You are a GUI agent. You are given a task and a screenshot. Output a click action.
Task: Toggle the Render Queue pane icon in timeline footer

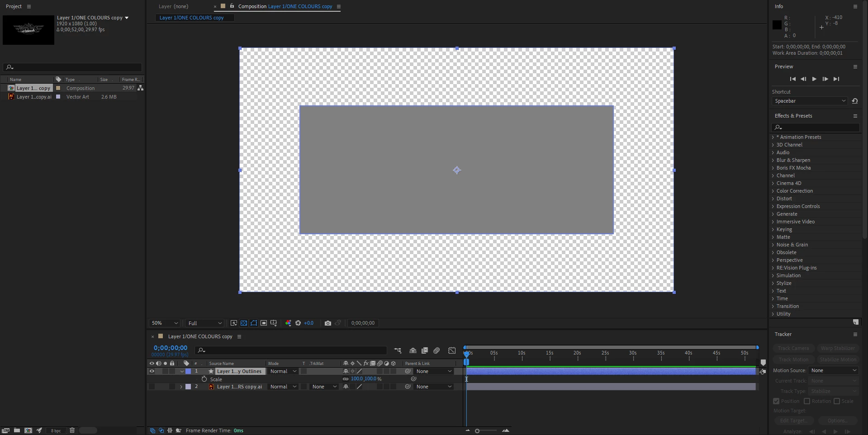[x=179, y=430]
